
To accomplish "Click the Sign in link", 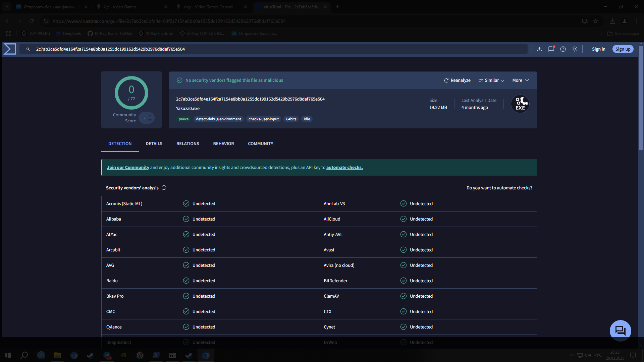I will coord(599,49).
